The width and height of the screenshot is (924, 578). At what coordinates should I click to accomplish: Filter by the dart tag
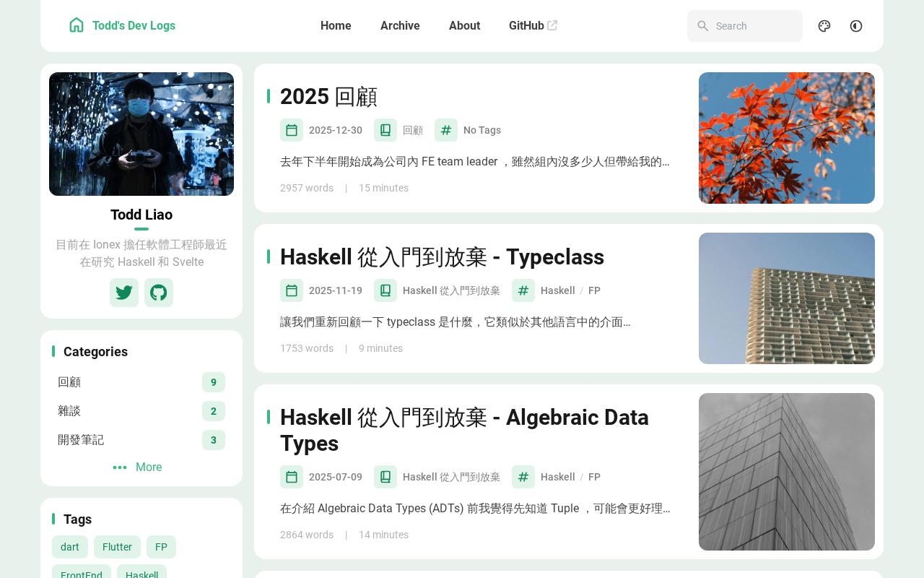pyautogui.click(x=70, y=547)
